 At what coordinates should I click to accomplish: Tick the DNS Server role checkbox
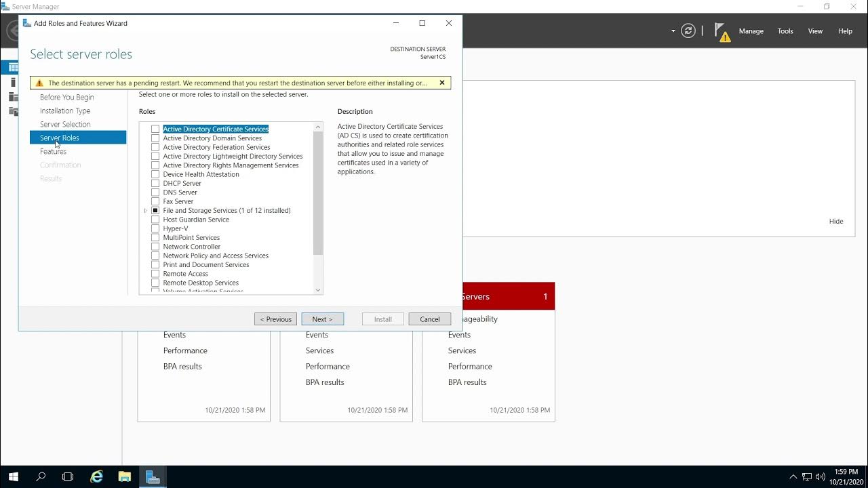tap(155, 192)
